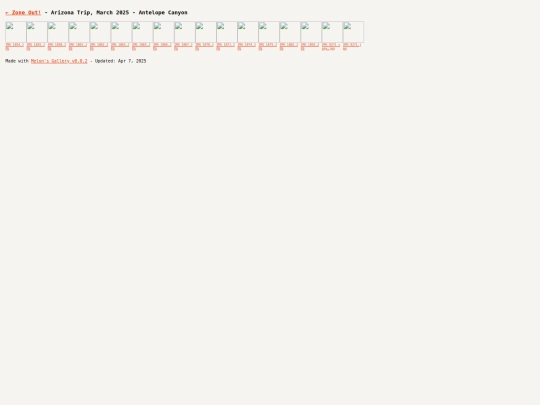Open the second-to-last thumbnail in the row
The width and height of the screenshot is (540, 405).
point(332,32)
